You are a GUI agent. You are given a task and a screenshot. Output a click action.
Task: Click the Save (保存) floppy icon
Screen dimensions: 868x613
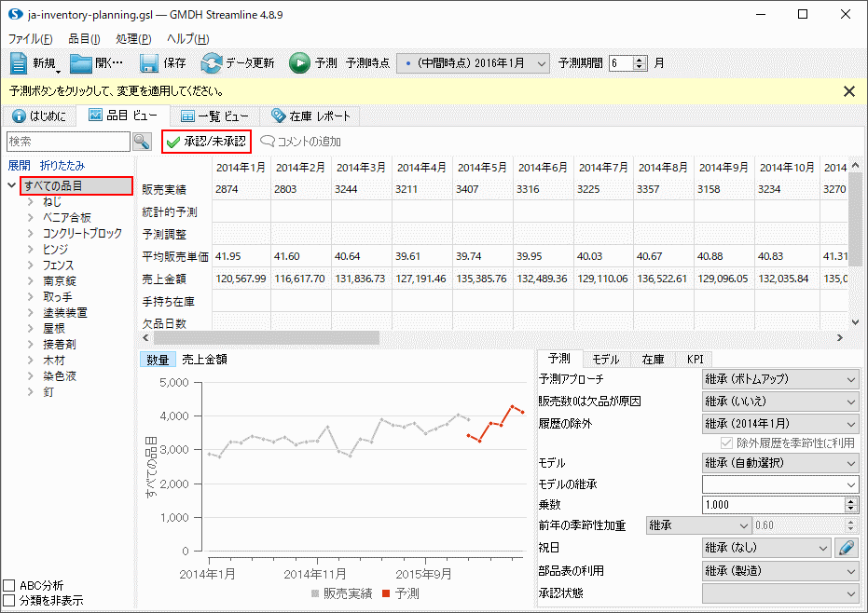(x=149, y=63)
